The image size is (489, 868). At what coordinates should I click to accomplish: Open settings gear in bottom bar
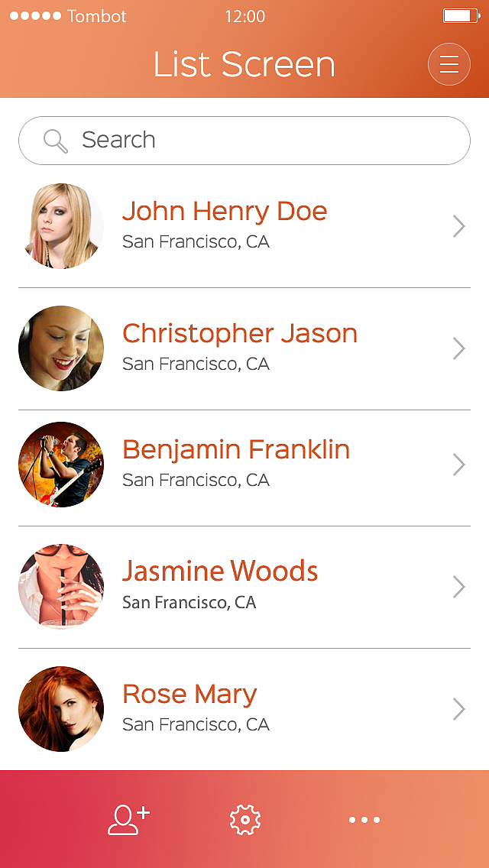click(x=245, y=820)
